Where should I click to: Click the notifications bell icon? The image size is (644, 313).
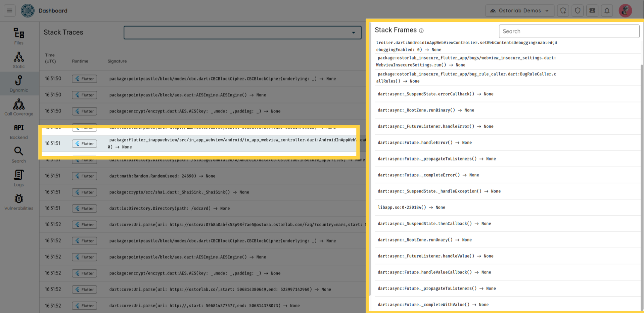607,11
